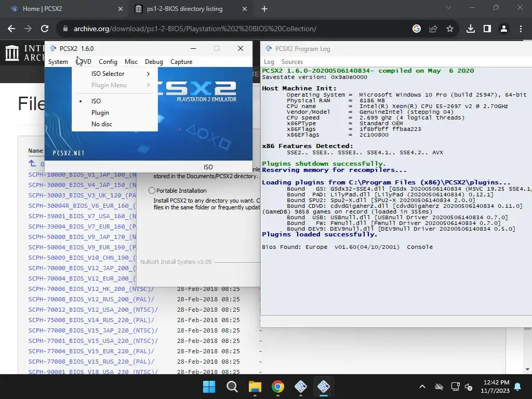Click the forward navigation arrow

(28, 29)
